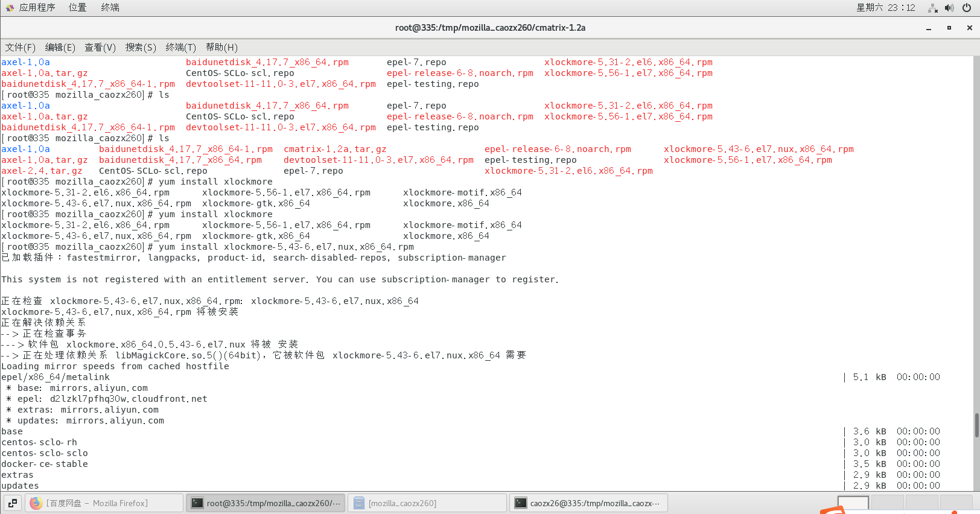Click the show desktop icon in the taskbar

(x=13, y=503)
